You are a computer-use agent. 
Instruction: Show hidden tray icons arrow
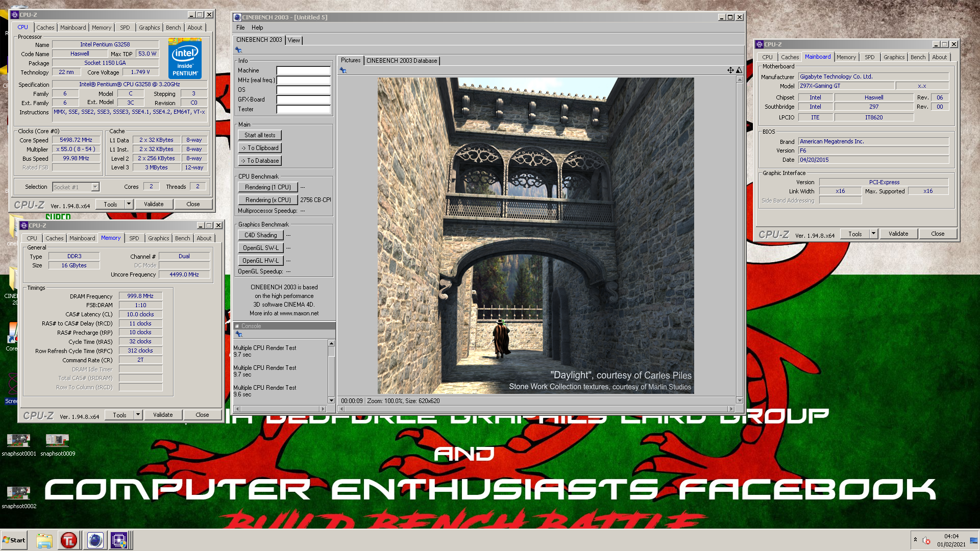point(915,539)
